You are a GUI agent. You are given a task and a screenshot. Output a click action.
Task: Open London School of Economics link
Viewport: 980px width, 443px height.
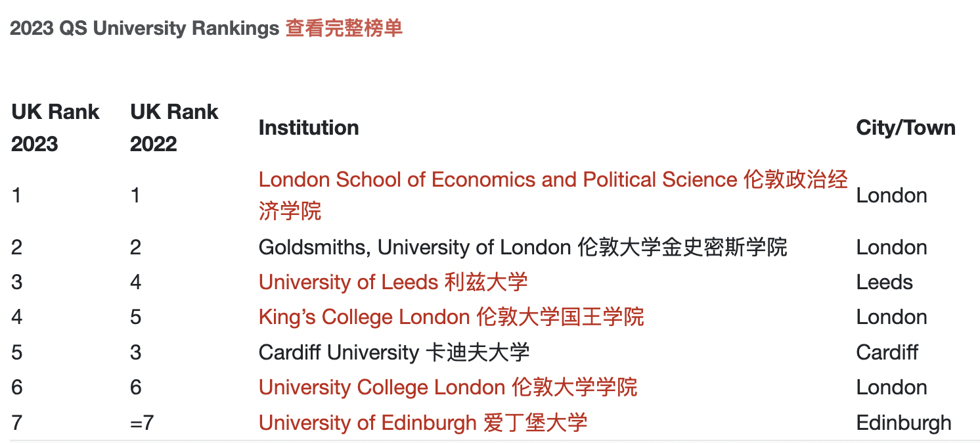(x=497, y=180)
